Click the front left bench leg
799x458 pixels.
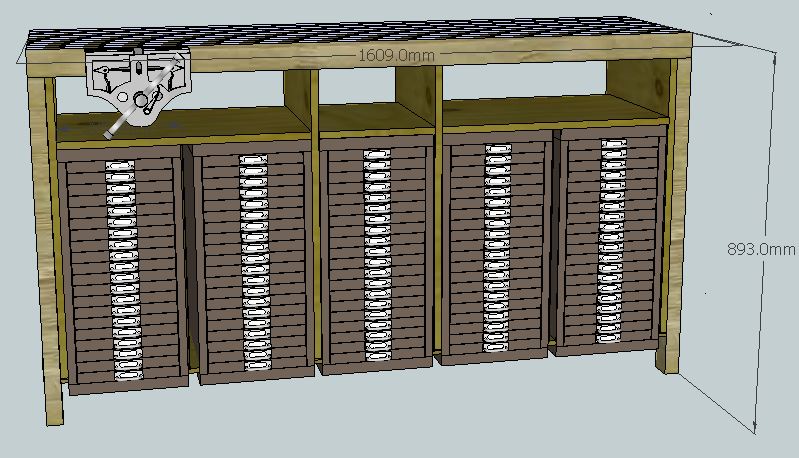click(x=46, y=252)
